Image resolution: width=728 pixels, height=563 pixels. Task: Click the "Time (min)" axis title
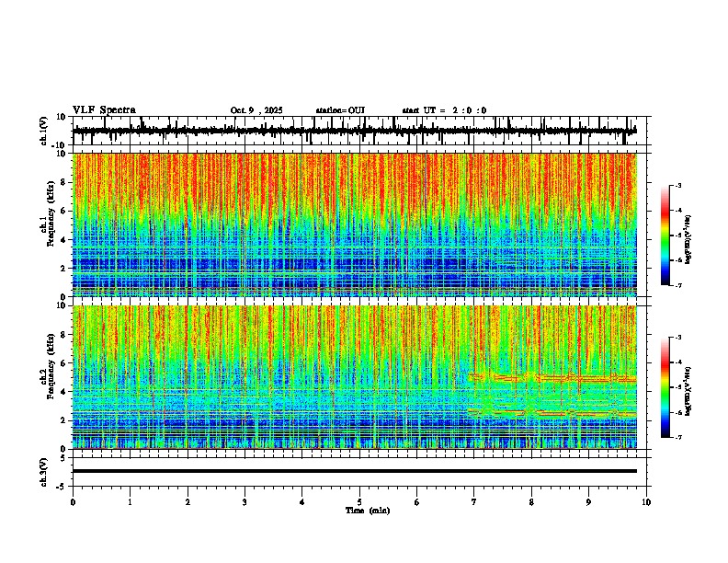[368, 511]
